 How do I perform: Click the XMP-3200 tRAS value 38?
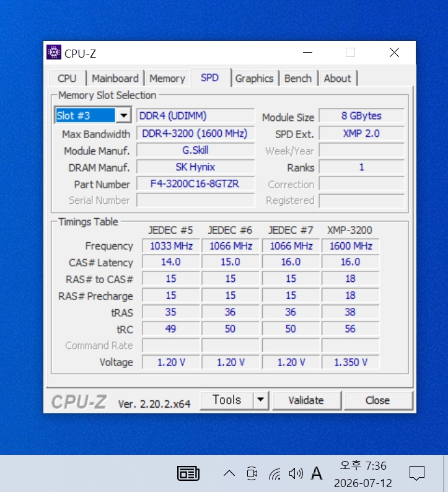click(351, 312)
